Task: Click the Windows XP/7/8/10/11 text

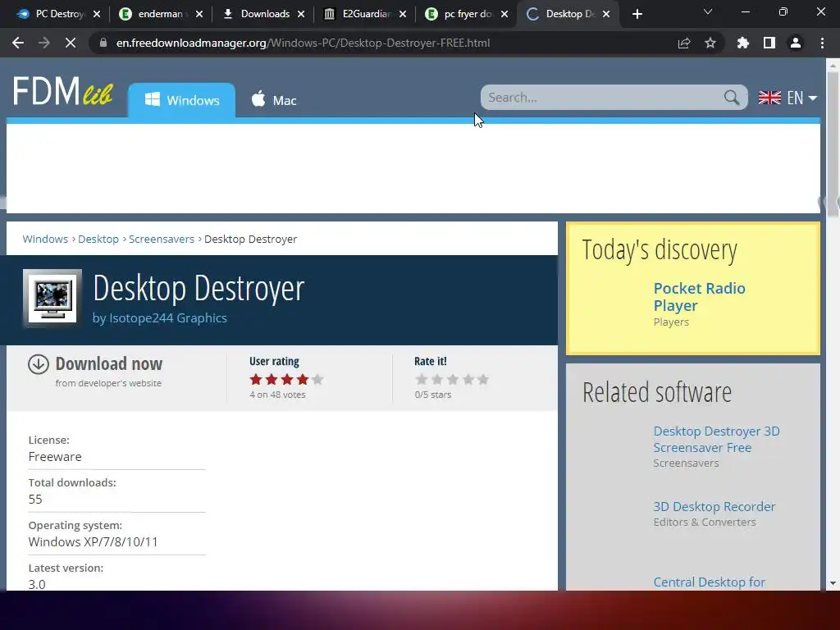Action: pos(94,541)
